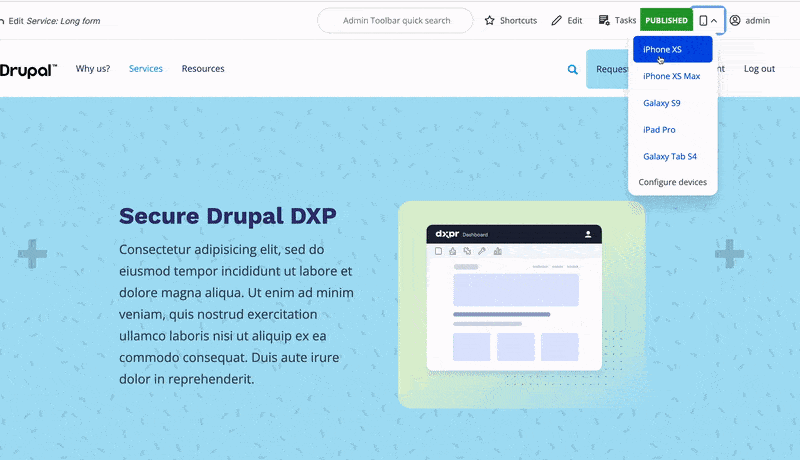Collapse the device preview dropdown chevron

tap(714, 21)
